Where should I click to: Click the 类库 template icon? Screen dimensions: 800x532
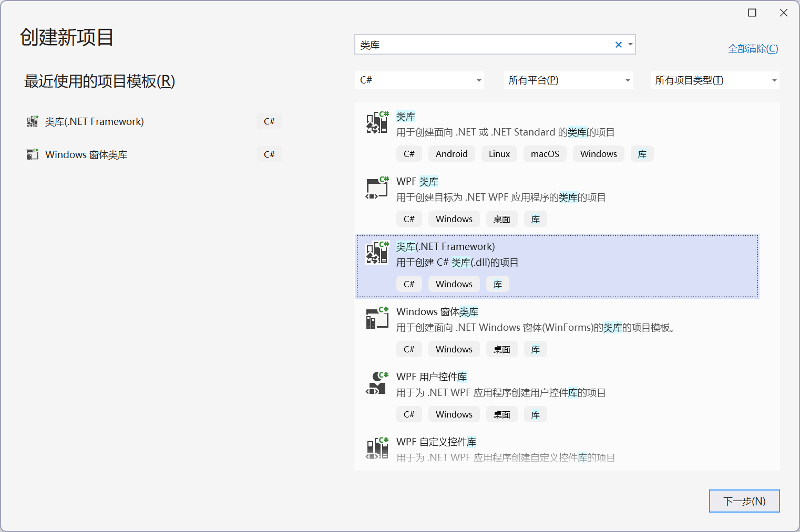(x=376, y=123)
